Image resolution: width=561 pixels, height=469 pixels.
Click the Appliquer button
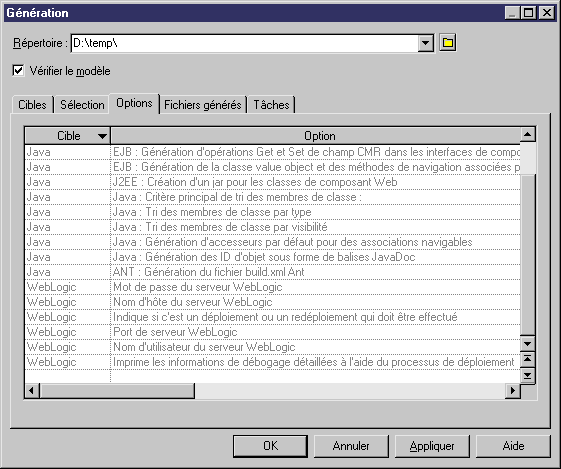pyautogui.click(x=432, y=446)
